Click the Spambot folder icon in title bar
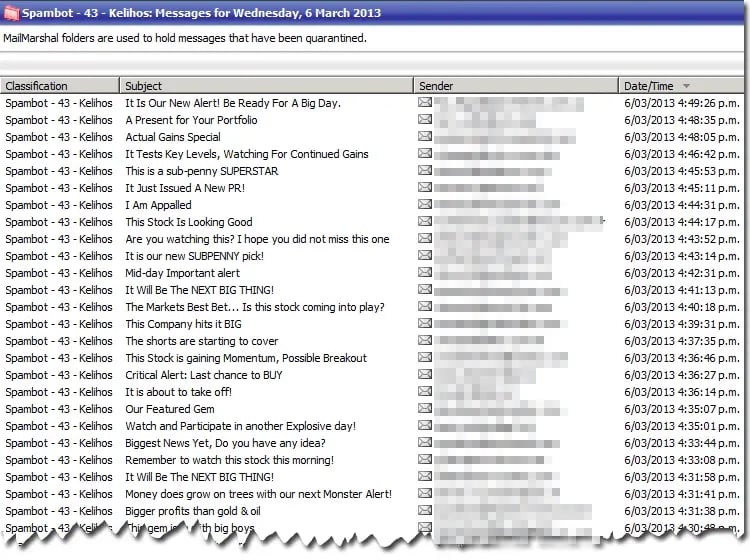 coord(12,14)
